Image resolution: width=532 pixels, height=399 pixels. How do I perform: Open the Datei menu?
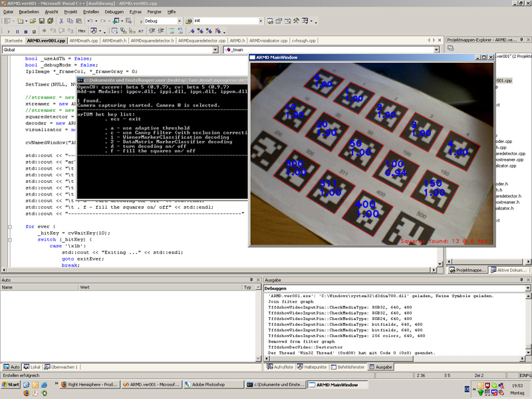click(x=8, y=12)
